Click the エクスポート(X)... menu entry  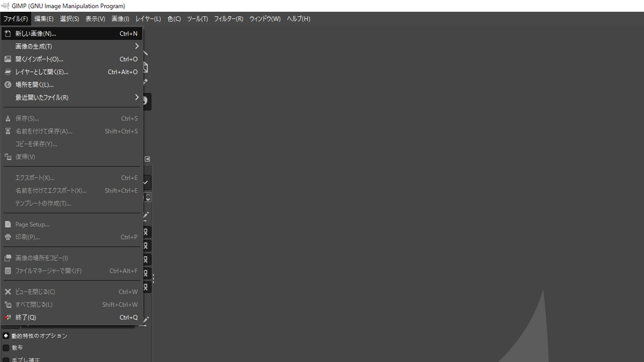72,178
